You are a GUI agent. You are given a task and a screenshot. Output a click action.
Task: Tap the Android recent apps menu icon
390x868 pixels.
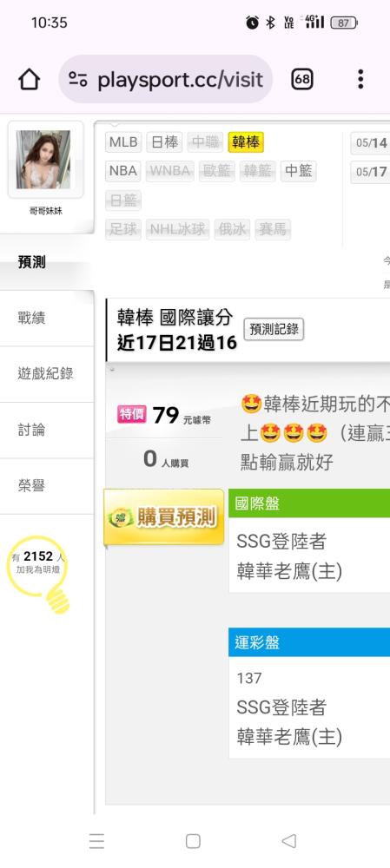(96, 841)
